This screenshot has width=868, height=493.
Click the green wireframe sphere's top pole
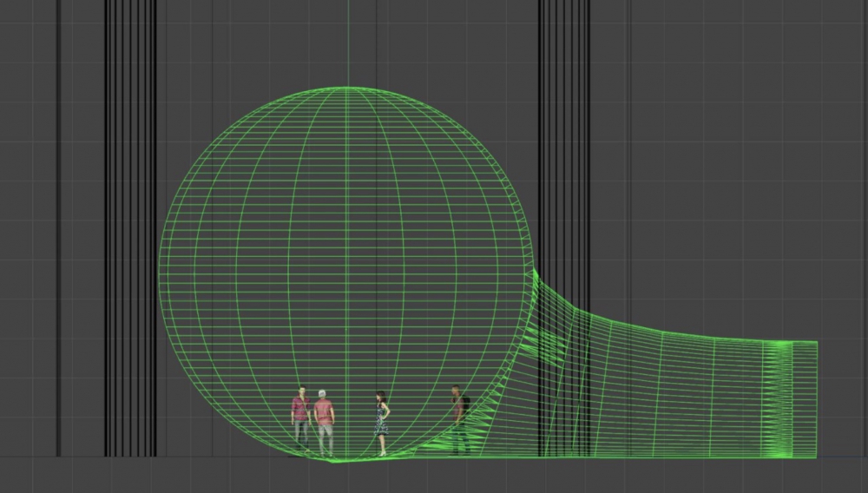pos(348,88)
